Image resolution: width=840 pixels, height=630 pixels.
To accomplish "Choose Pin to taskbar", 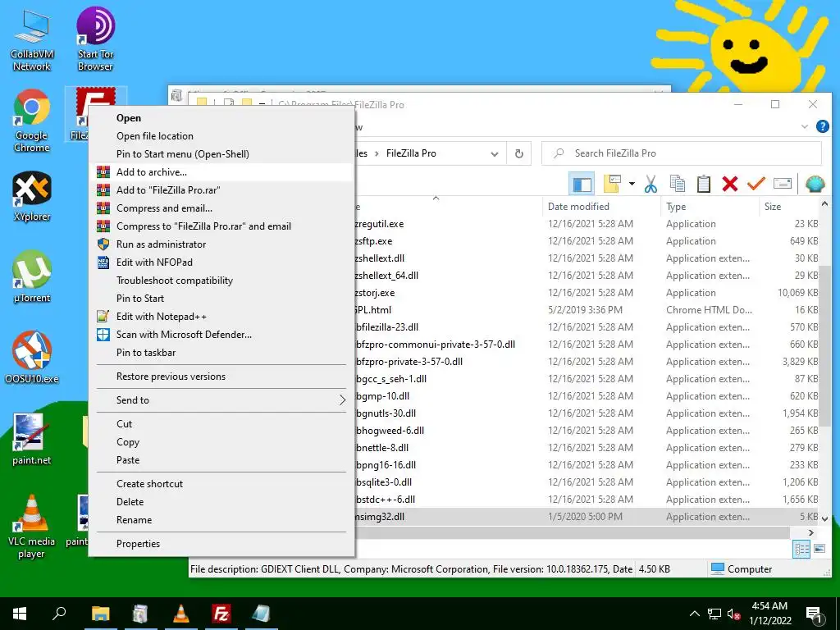I will (x=221, y=353).
